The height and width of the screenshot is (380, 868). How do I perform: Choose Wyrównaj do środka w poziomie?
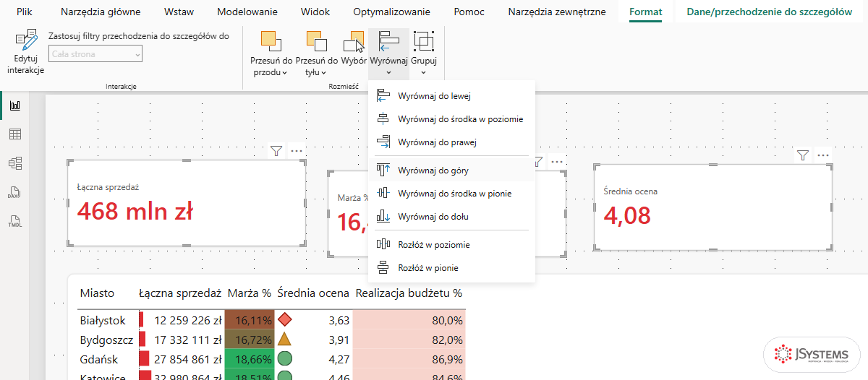[451, 119]
